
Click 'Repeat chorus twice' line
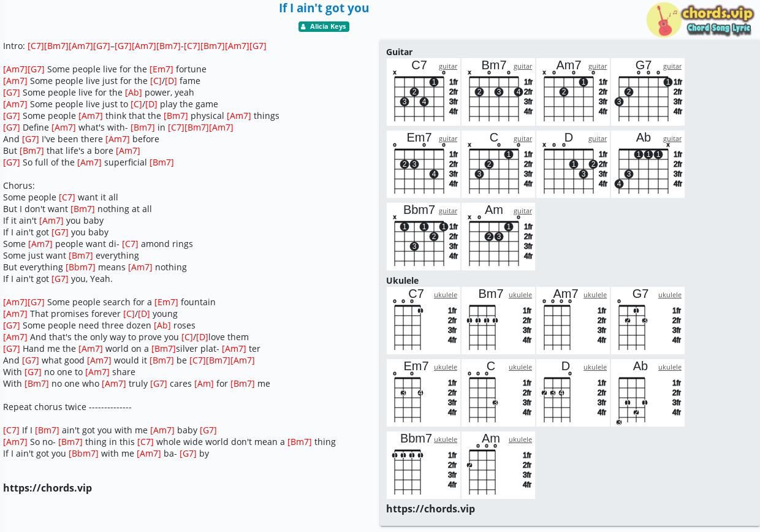(x=67, y=407)
